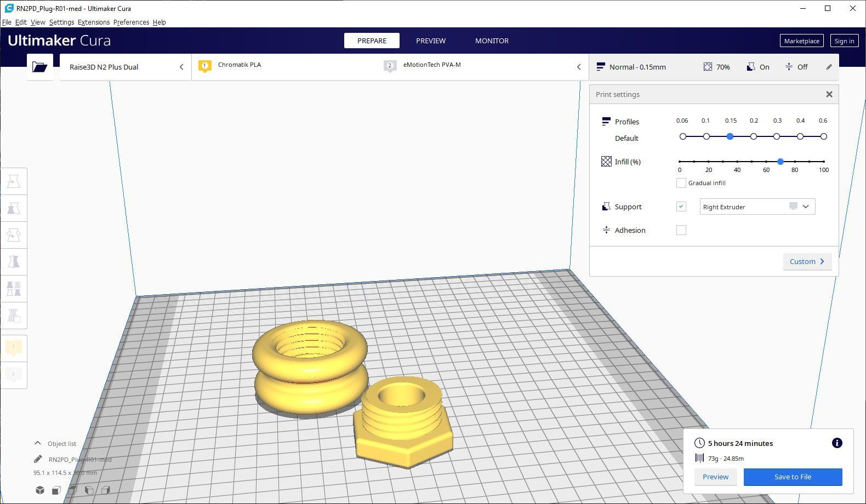Open file with the folder icon
The height and width of the screenshot is (504, 866).
pyautogui.click(x=40, y=67)
